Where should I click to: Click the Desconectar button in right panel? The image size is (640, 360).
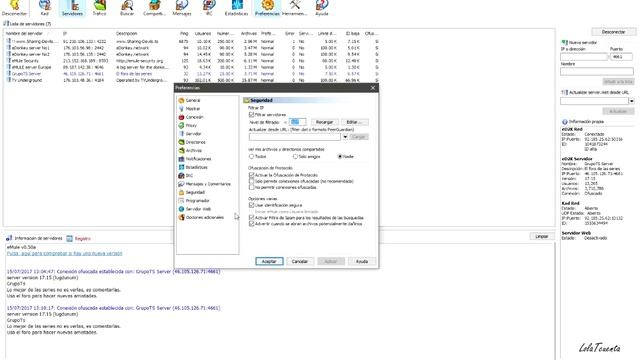[613, 32]
